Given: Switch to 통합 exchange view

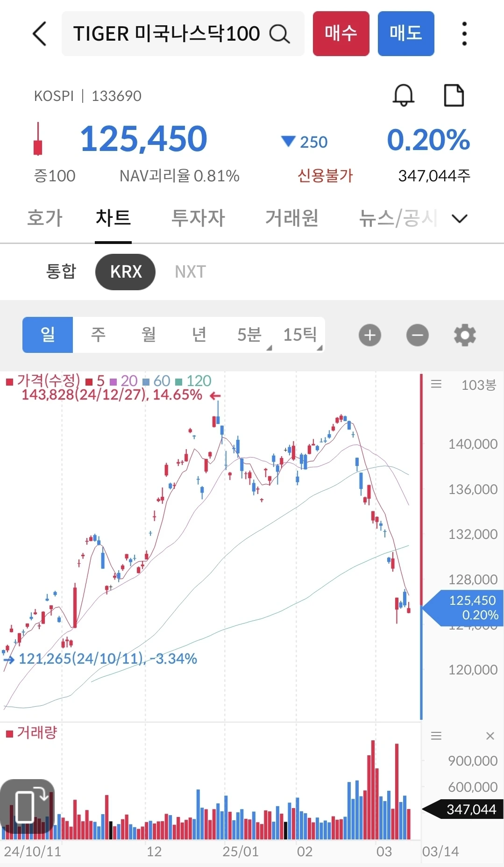Looking at the screenshot, I should click(x=61, y=272).
